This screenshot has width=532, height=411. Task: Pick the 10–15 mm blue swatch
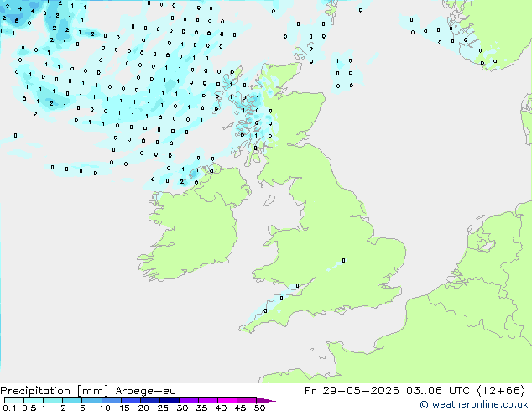tap(112, 400)
